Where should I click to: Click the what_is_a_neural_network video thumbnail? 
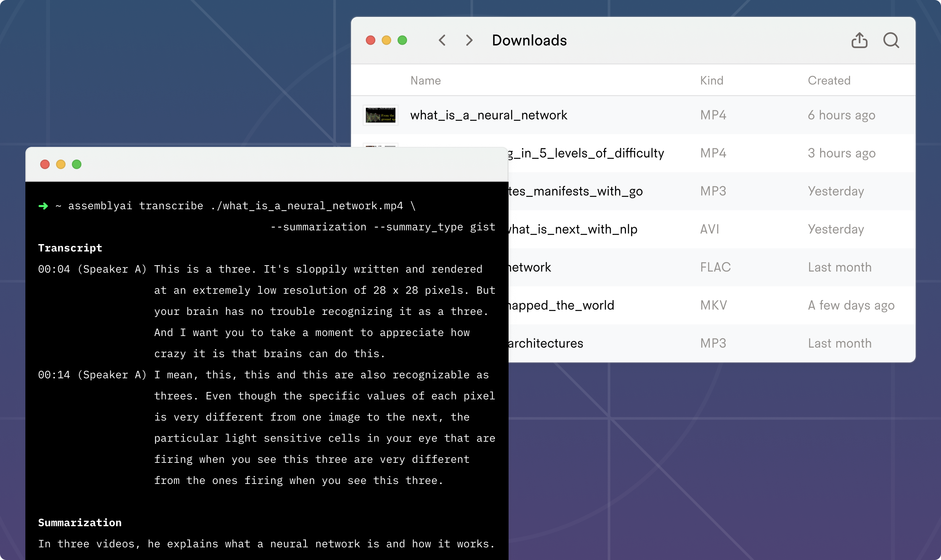click(x=380, y=115)
